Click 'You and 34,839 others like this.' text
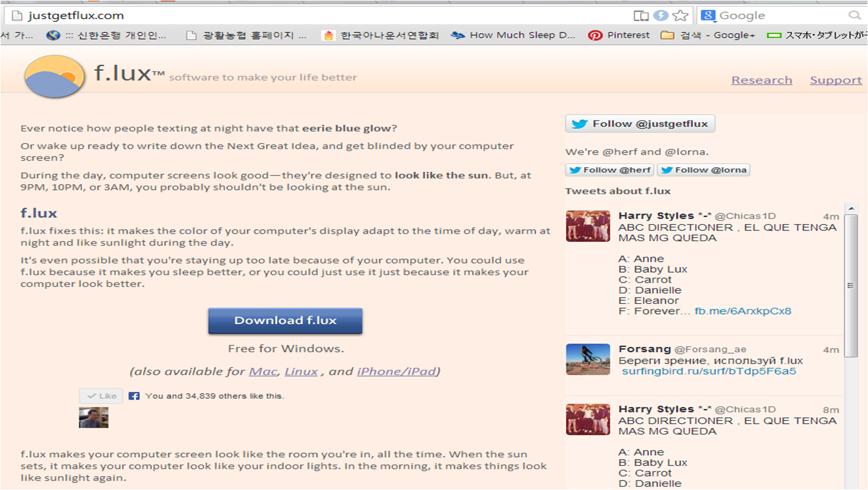The image size is (868, 490). click(x=214, y=396)
